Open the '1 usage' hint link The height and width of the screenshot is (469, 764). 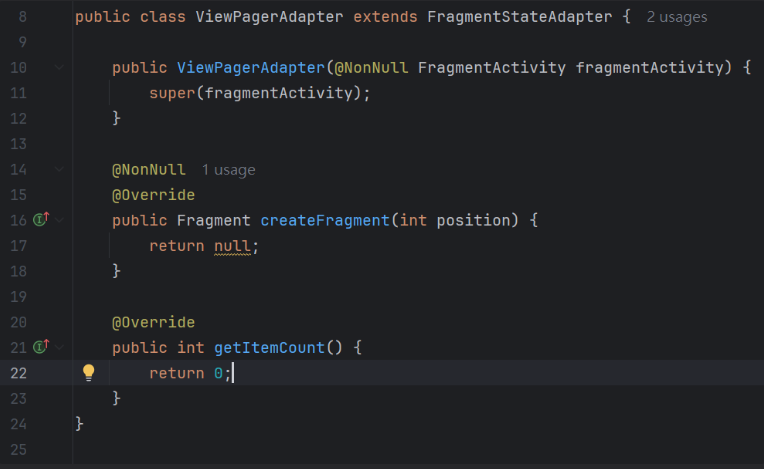pos(229,170)
